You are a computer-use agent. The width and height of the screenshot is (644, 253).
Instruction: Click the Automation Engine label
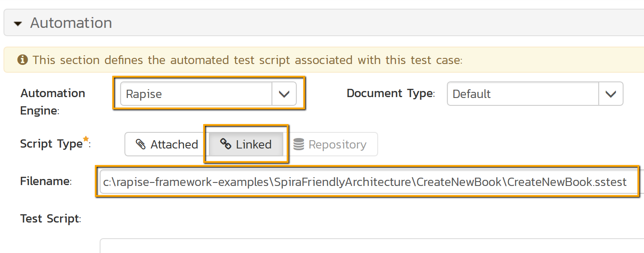pos(52,101)
